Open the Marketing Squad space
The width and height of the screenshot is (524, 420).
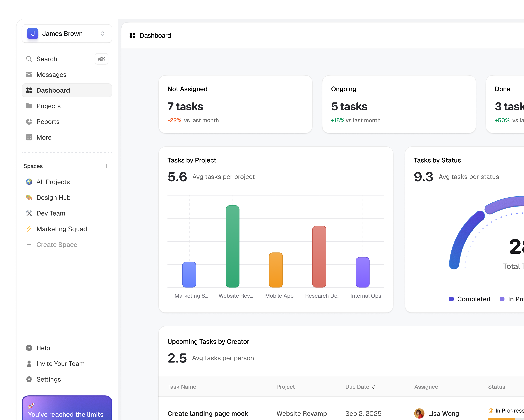(x=61, y=229)
